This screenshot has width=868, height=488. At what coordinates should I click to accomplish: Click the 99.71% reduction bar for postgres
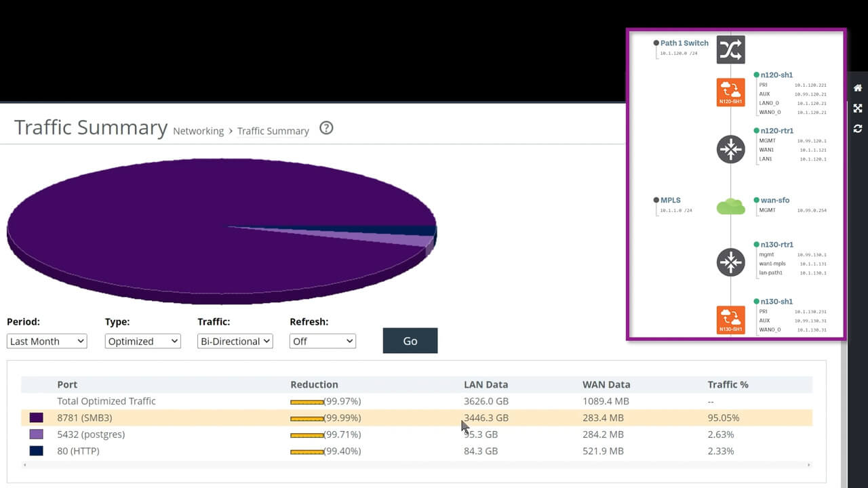pos(307,435)
